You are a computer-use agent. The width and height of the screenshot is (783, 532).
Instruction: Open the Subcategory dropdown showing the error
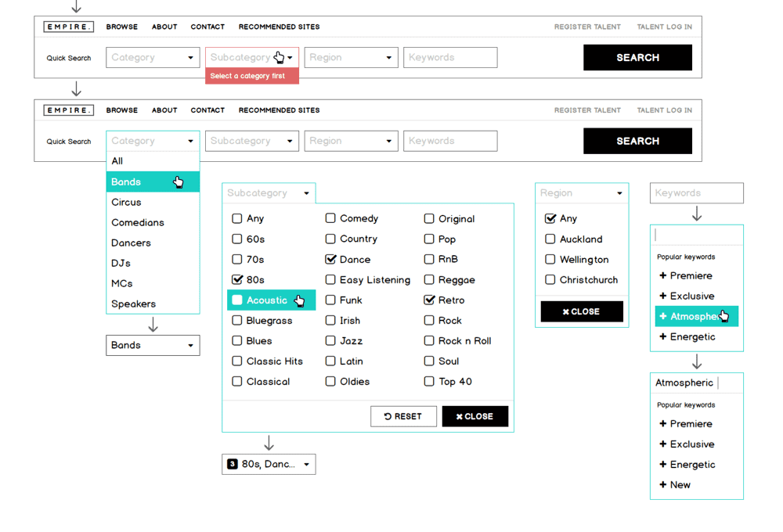[x=252, y=57]
